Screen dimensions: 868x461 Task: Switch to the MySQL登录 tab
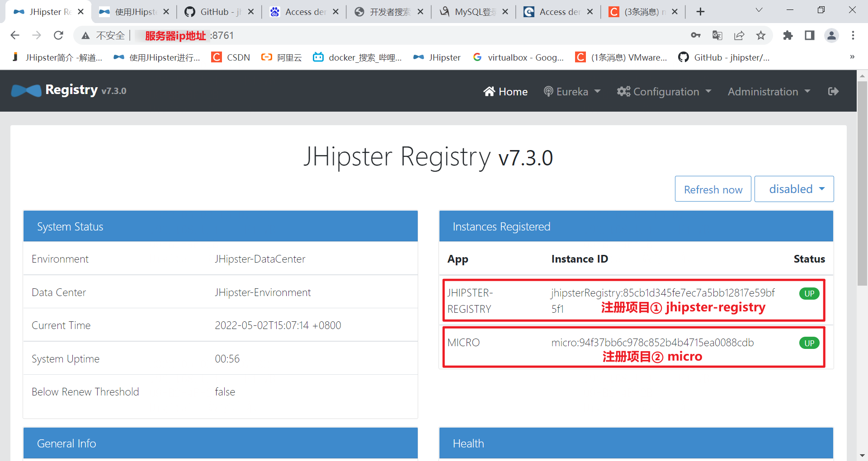click(473, 12)
